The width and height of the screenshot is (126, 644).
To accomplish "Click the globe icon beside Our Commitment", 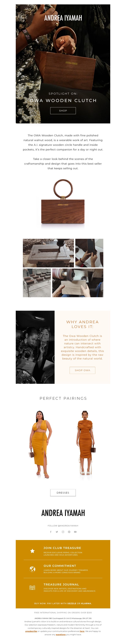I will pyautogui.click(x=32, y=569).
